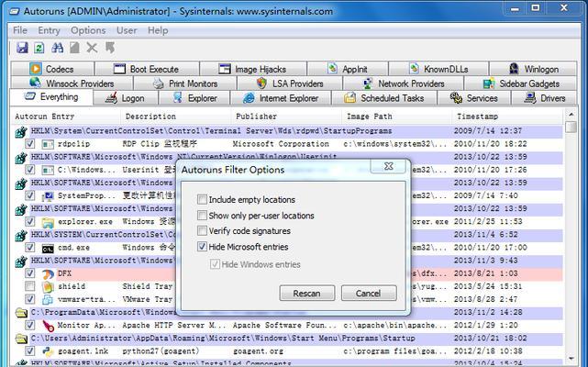Open the Help menu

[158, 30]
